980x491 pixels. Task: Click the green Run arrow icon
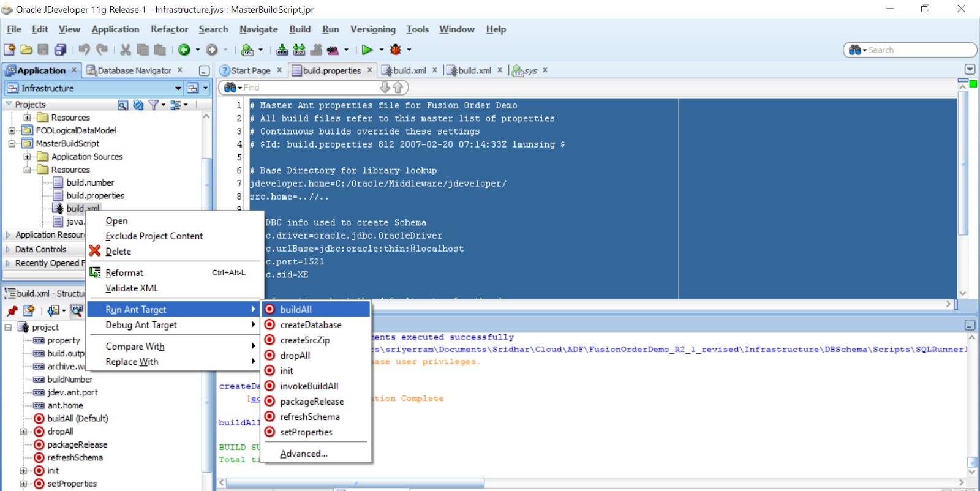tap(367, 50)
